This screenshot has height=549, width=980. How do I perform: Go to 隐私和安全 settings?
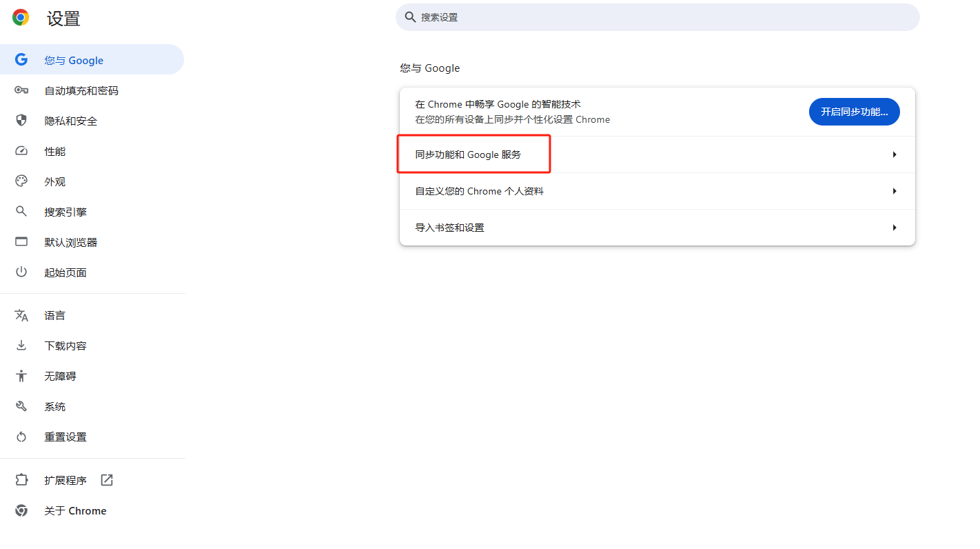(x=92, y=121)
